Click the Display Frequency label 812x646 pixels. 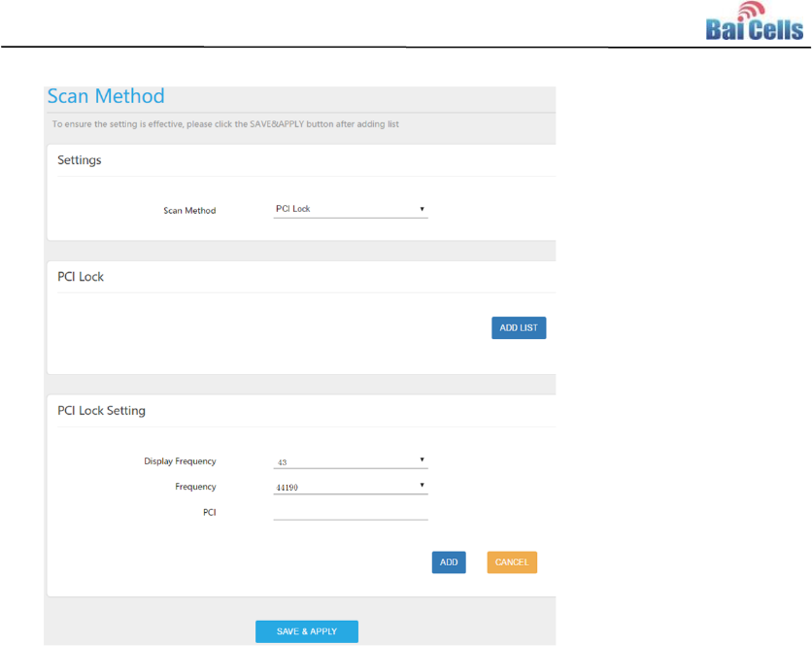pos(181,461)
